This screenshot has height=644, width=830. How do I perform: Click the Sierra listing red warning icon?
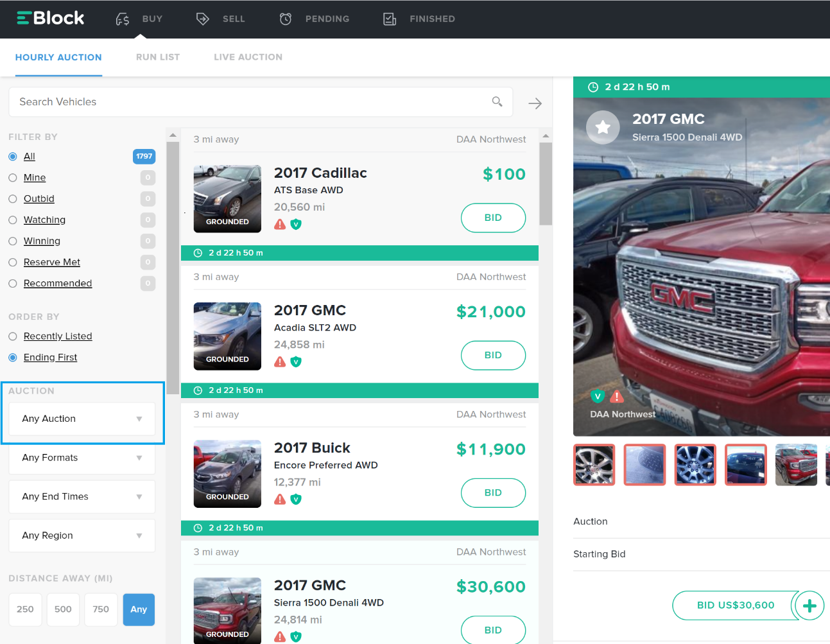[280, 636]
